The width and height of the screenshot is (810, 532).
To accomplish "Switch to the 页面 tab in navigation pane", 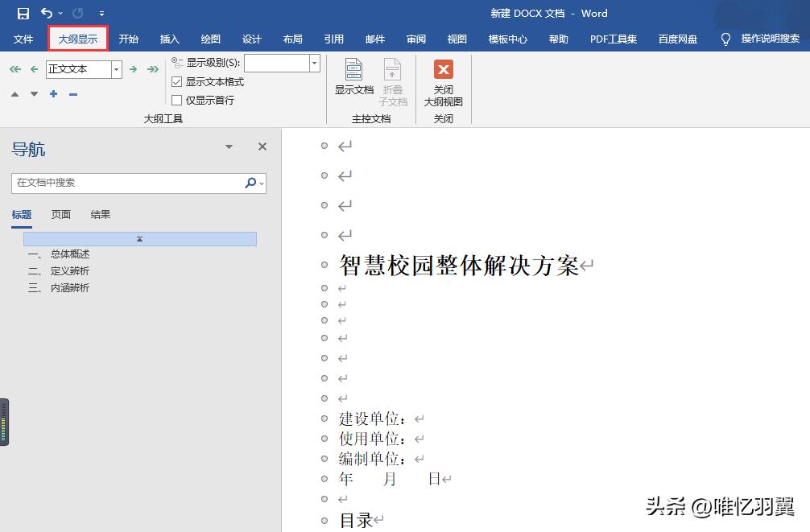I will tap(61, 214).
